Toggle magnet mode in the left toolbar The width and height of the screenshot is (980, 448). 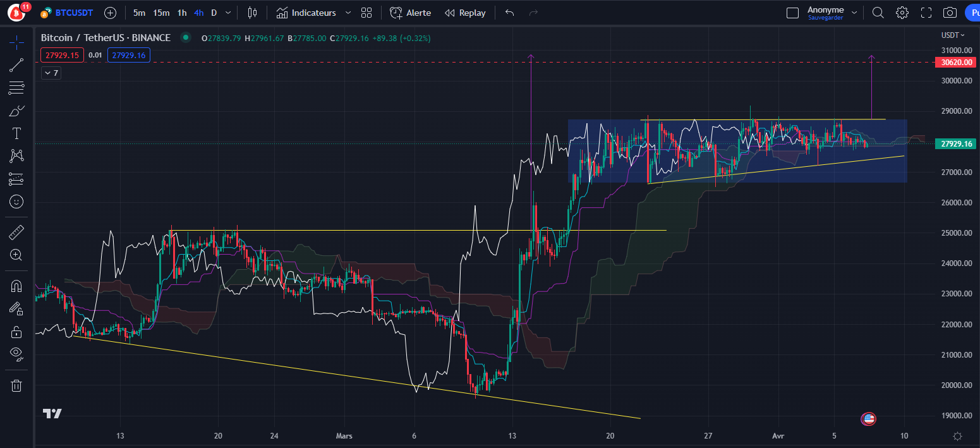16,286
